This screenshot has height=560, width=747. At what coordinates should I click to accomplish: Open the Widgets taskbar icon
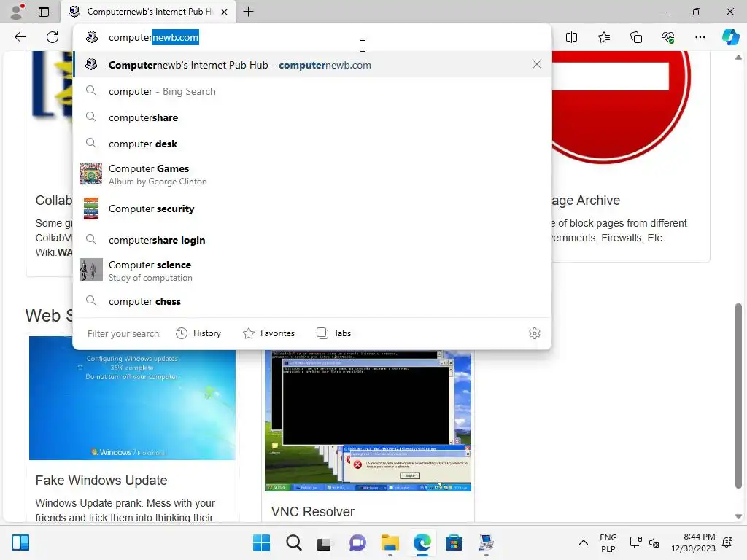[x=20, y=542]
